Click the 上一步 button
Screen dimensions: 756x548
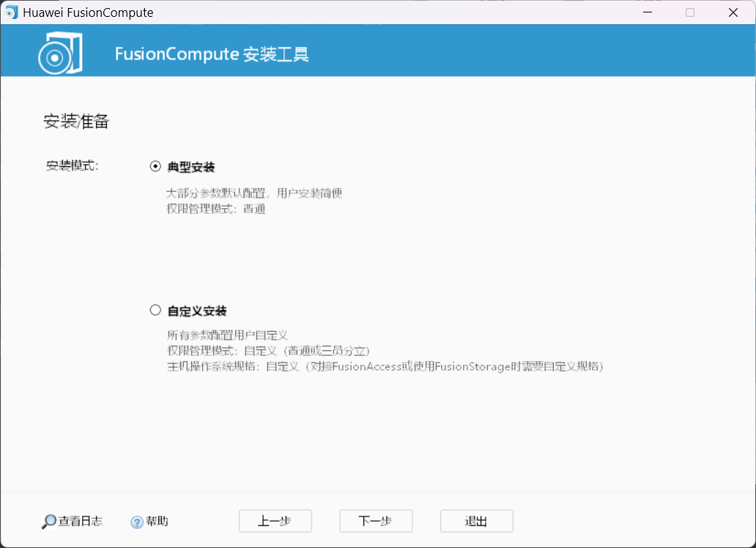[x=275, y=521]
